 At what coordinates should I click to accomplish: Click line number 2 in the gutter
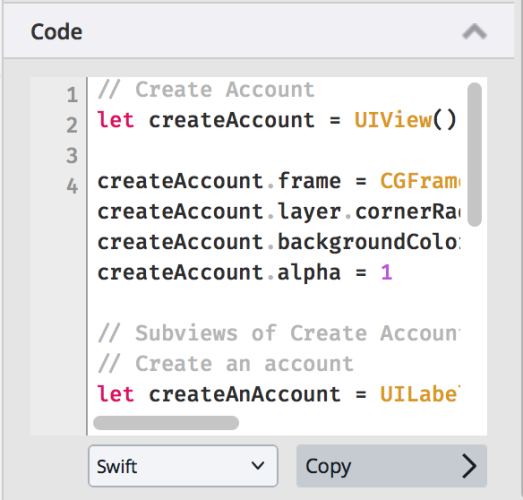click(x=72, y=125)
